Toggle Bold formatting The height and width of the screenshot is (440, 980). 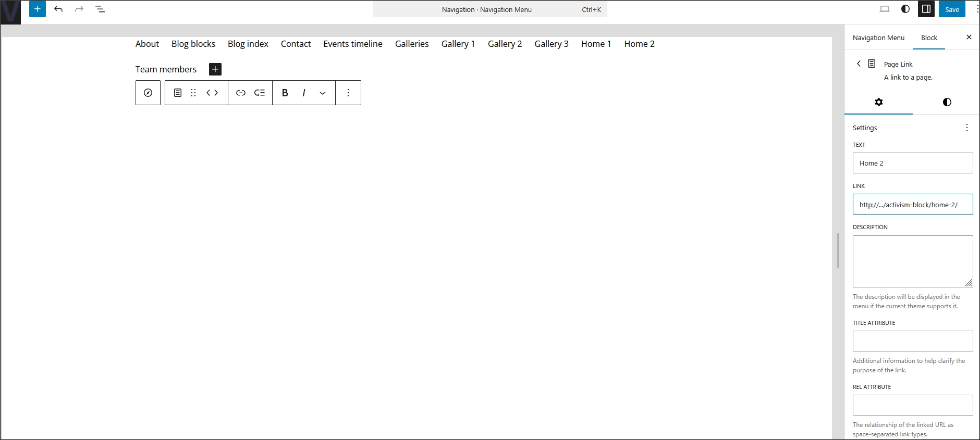click(285, 93)
